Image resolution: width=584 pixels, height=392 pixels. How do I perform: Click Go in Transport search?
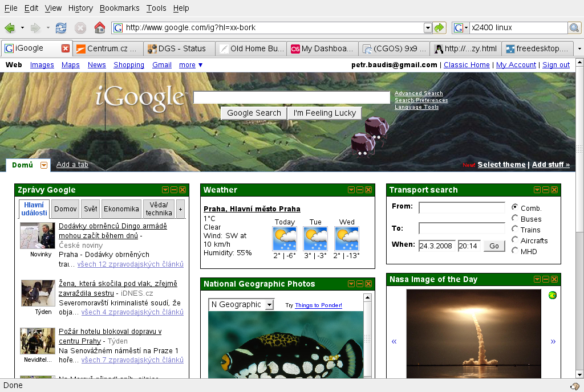[494, 246]
